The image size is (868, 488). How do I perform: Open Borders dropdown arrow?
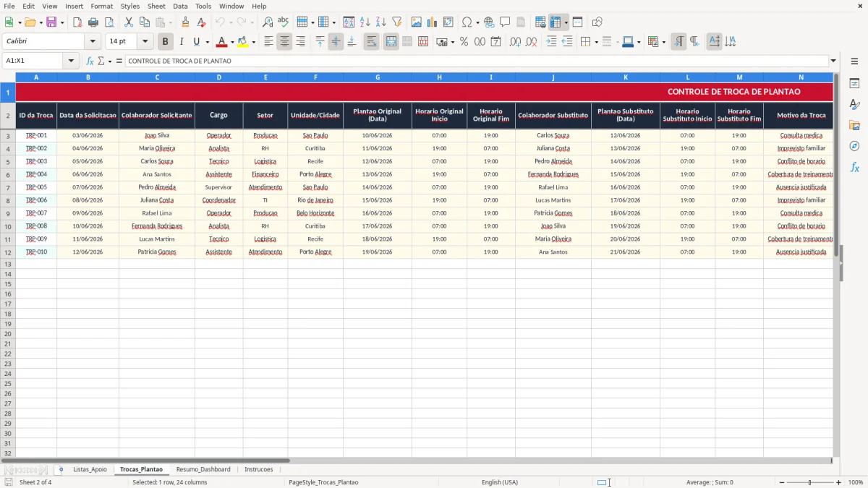596,42
